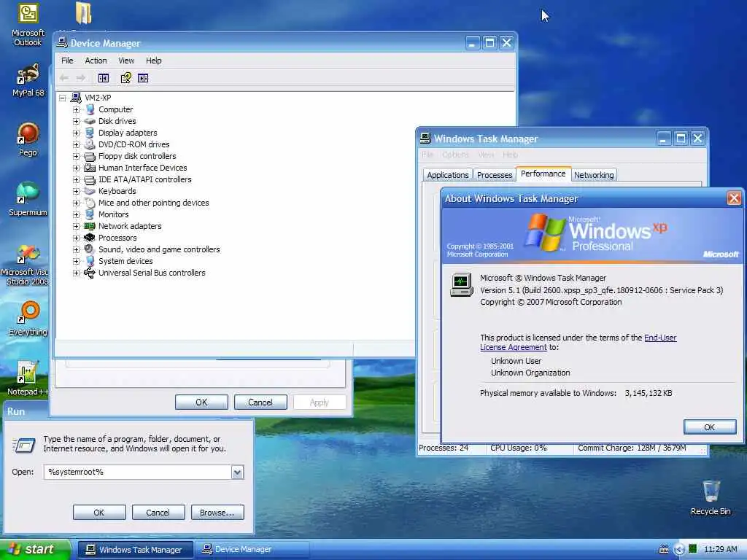Screen dimensions: 747x560
Task: Click the Task Manager CPU tray icon
Action: point(693,549)
